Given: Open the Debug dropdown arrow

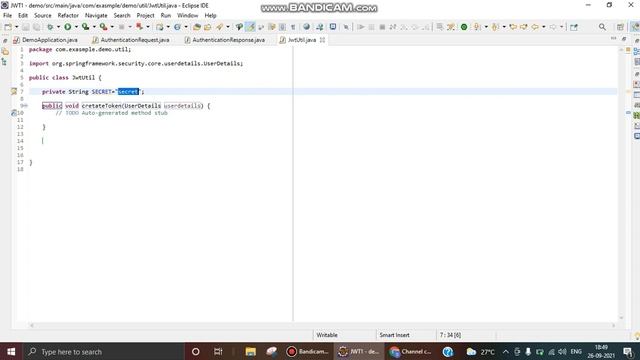Looking at the screenshot, I should 58,27.
